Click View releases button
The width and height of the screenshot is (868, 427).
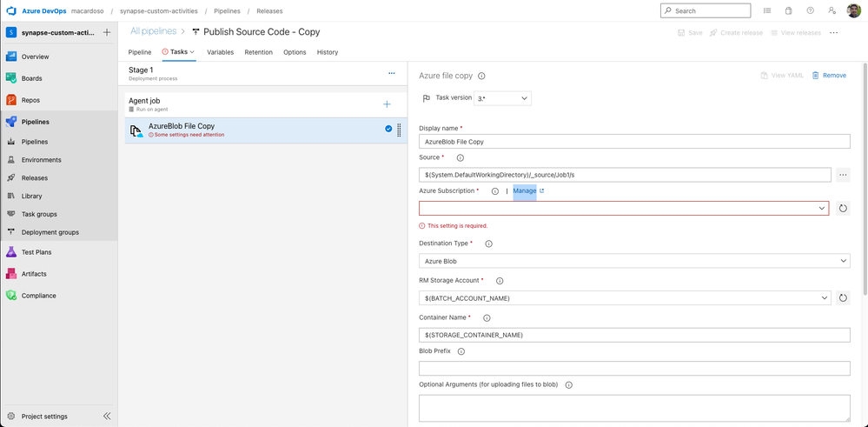pyautogui.click(x=796, y=33)
